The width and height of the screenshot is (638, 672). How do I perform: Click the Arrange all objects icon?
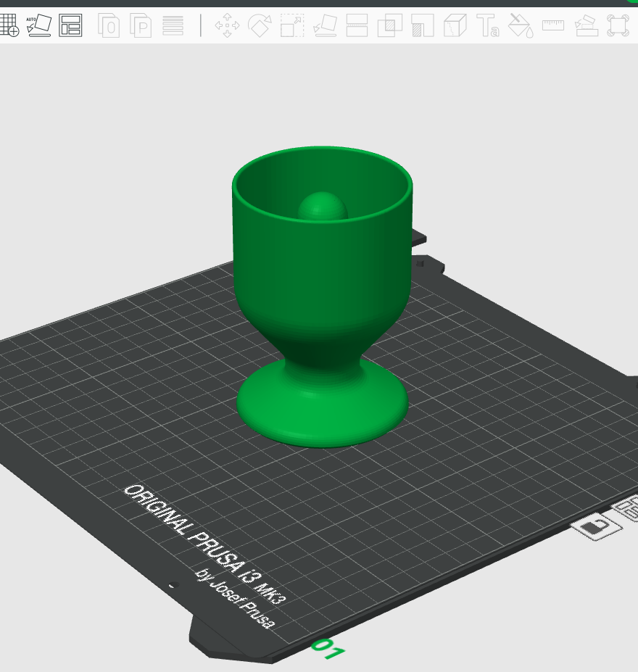coord(70,25)
